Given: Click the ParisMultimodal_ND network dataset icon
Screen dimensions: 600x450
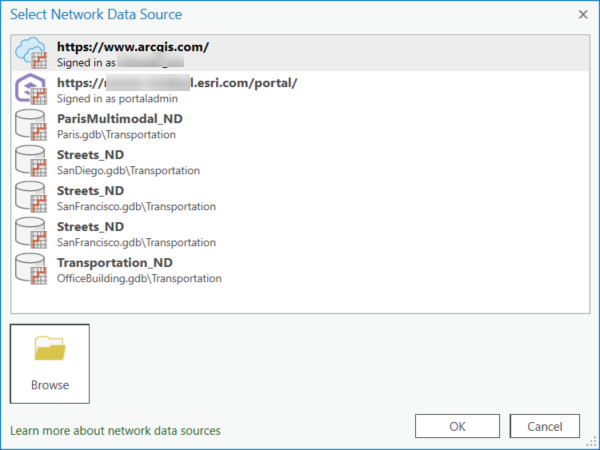Looking at the screenshot, I should pos(32,126).
